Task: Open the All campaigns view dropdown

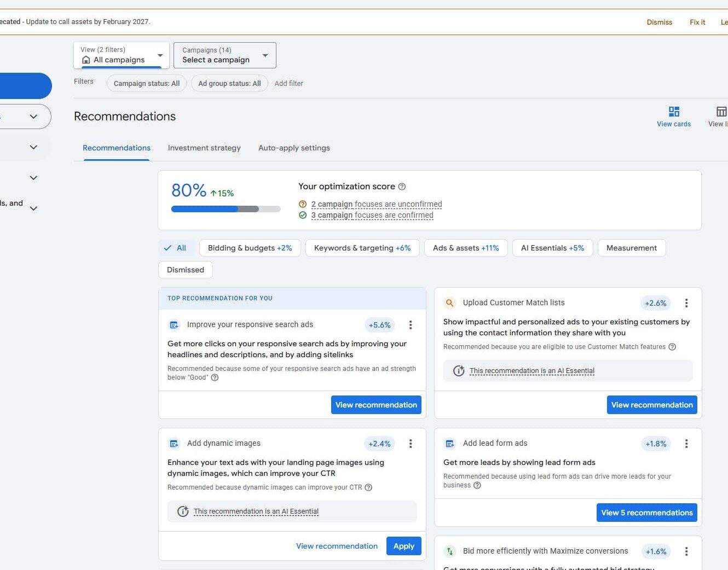Action: tap(121, 55)
